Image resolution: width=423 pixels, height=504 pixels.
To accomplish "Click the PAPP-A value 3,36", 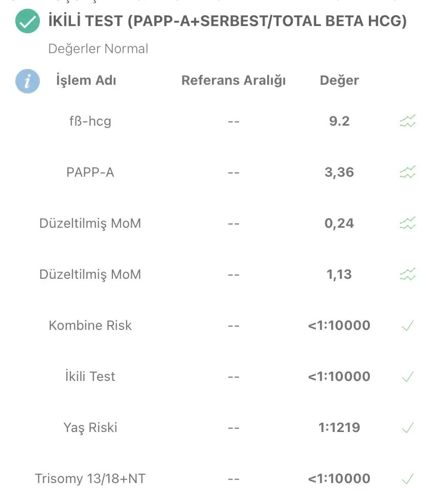I will (339, 172).
